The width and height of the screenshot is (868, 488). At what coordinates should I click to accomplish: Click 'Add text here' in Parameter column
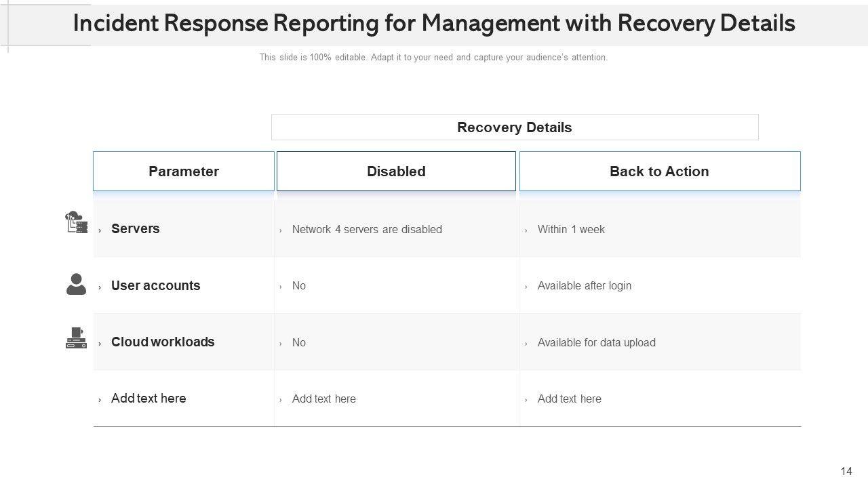(149, 399)
